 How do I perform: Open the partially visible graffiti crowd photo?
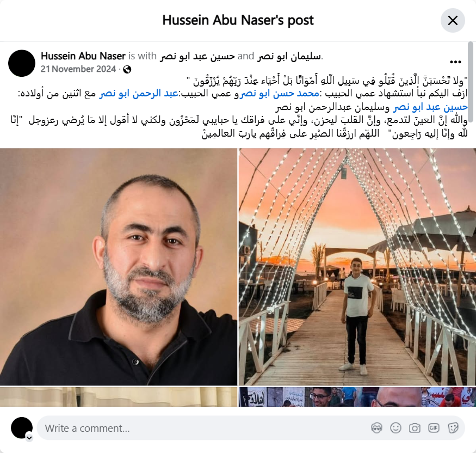point(357,397)
